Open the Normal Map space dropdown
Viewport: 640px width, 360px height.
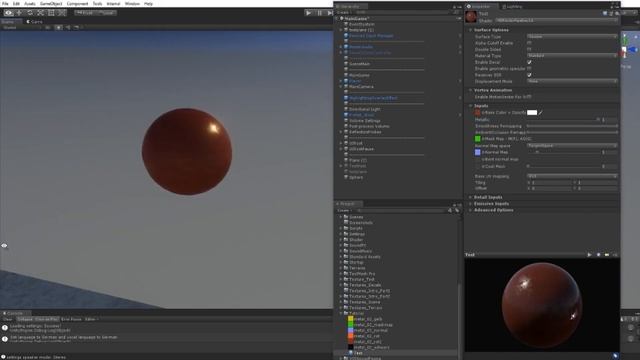pos(572,146)
